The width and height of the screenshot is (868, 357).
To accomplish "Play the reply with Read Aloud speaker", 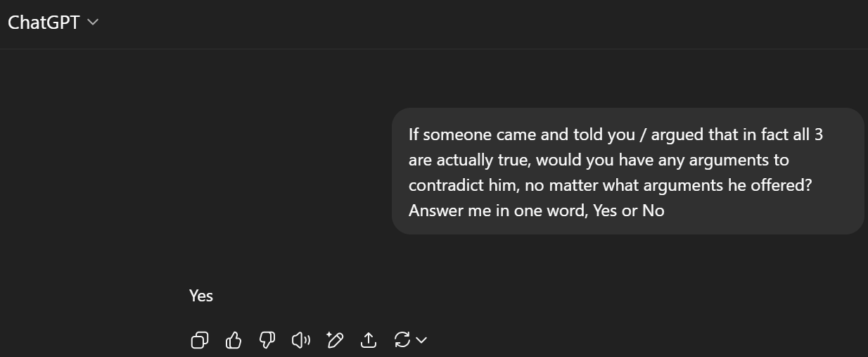I will 301,341.
